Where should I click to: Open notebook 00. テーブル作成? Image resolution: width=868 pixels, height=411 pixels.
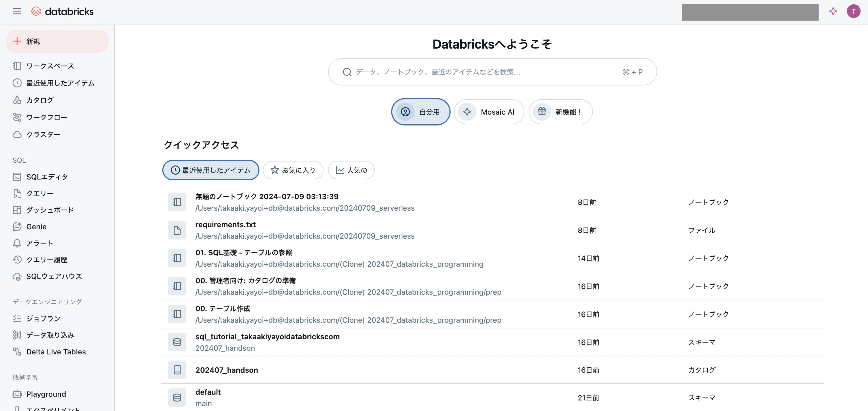coord(223,308)
